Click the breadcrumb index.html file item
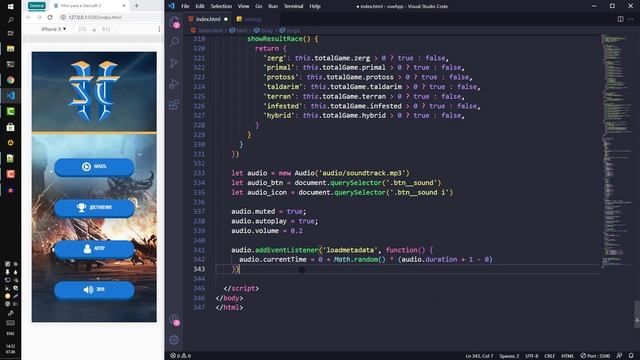The height and width of the screenshot is (360, 640). coord(208,31)
